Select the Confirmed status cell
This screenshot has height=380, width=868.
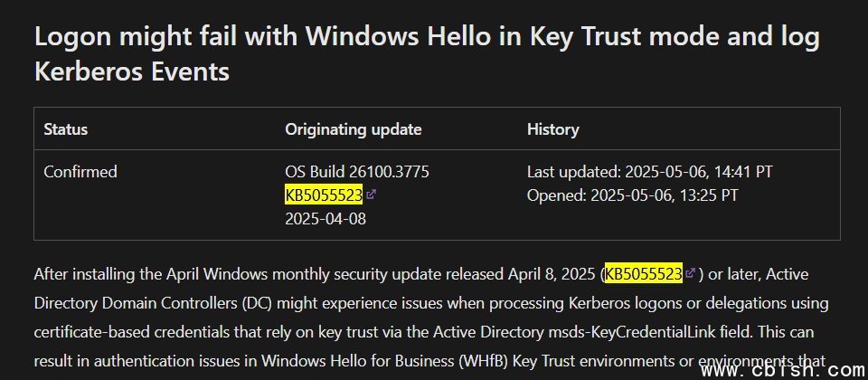tap(80, 172)
